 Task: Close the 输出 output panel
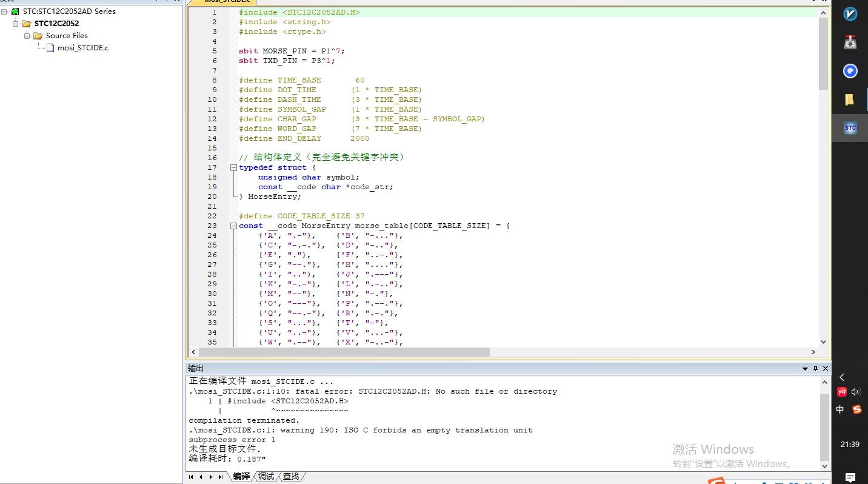click(825, 368)
